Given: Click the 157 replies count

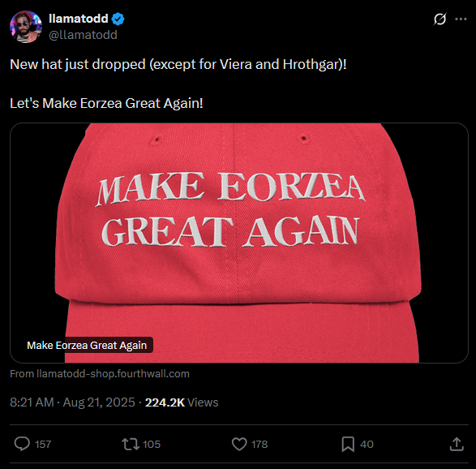Looking at the screenshot, I should point(43,444).
